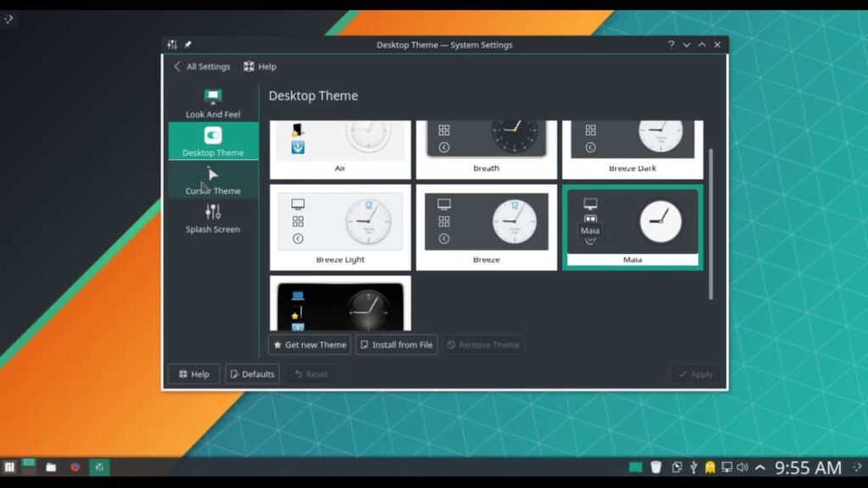Switch to System Settings taskbar entry
Viewport: 868px width, 488px height.
click(100, 468)
